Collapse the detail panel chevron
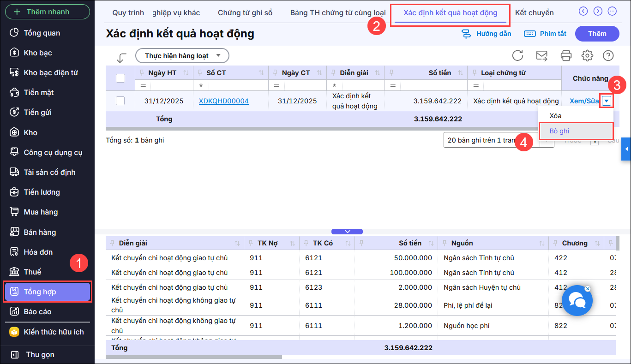The height and width of the screenshot is (364, 631). [347, 232]
